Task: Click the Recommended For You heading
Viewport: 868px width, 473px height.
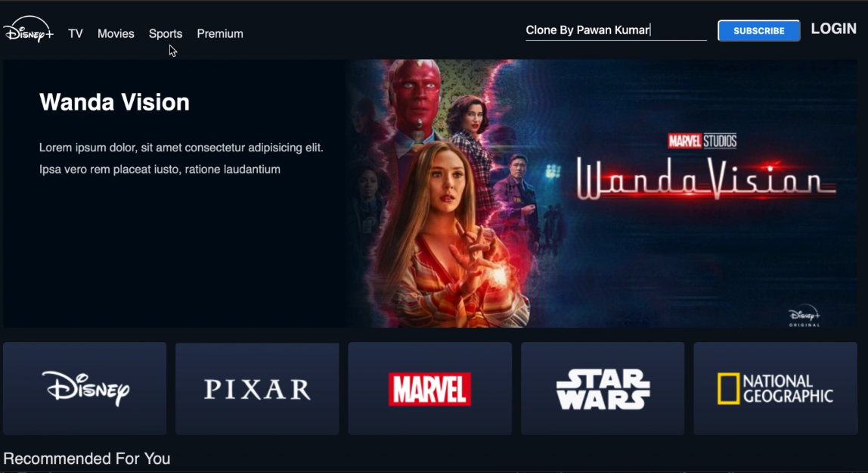Action: (87, 459)
